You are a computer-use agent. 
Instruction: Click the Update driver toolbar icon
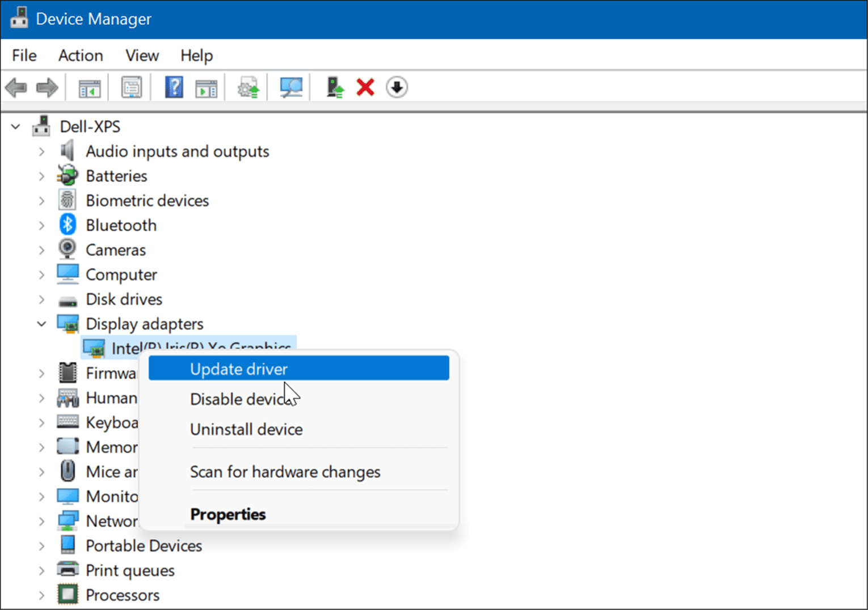pos(248,87)
